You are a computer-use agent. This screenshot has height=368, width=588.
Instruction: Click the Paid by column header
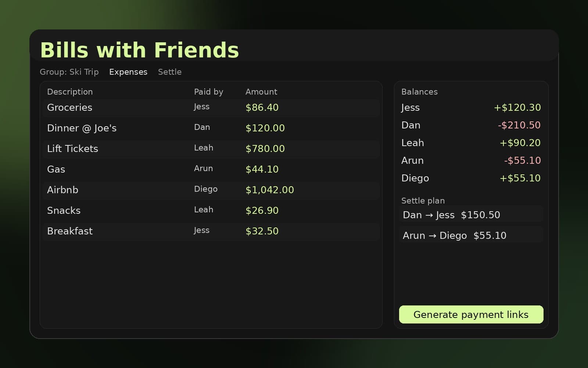tap(208, 92)
